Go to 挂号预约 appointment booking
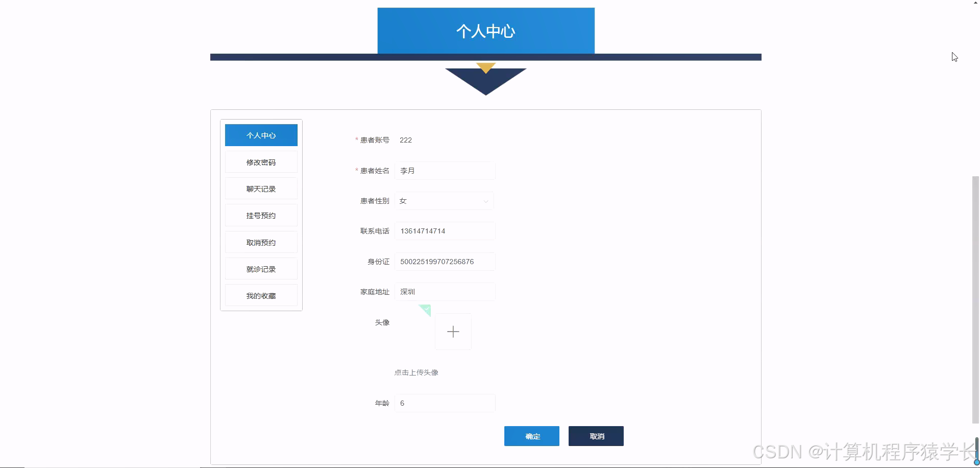Image resolution: width=980 pixels, height=468 pixels. 261,215
